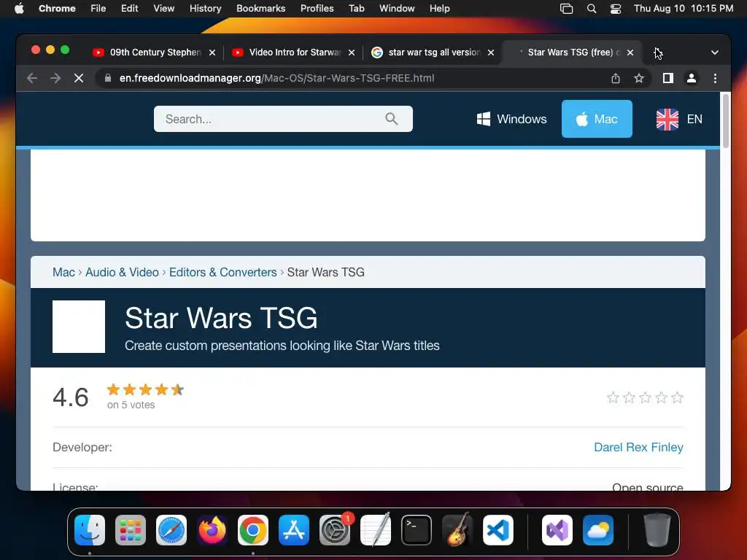Go back to the previous page
This screenshot has height=560, width=747.
[32, 78]
